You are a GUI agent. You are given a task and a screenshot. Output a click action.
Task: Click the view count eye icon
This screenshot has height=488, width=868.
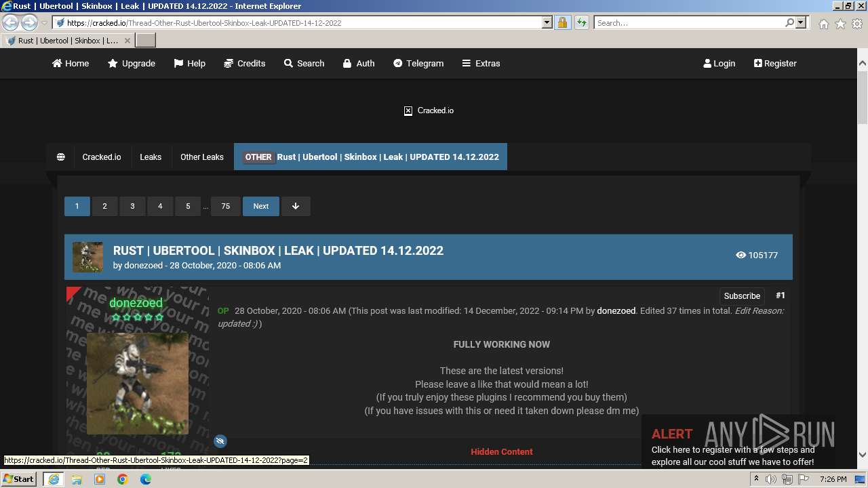[x=741, y=255]
